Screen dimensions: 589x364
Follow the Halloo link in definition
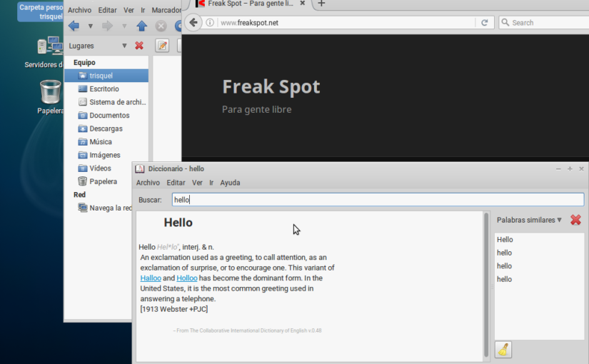151,278
